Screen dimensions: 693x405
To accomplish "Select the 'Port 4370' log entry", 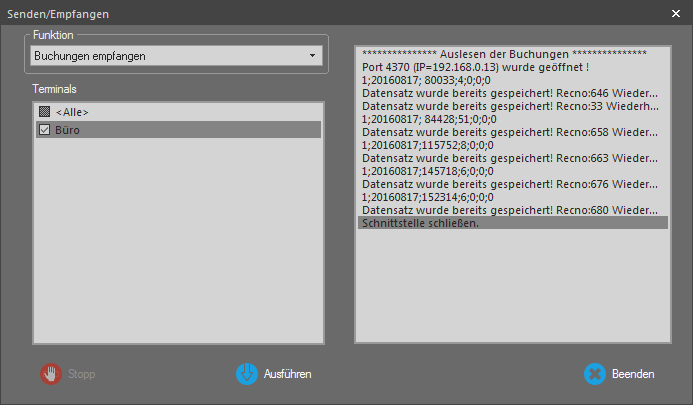I will 482,66.
